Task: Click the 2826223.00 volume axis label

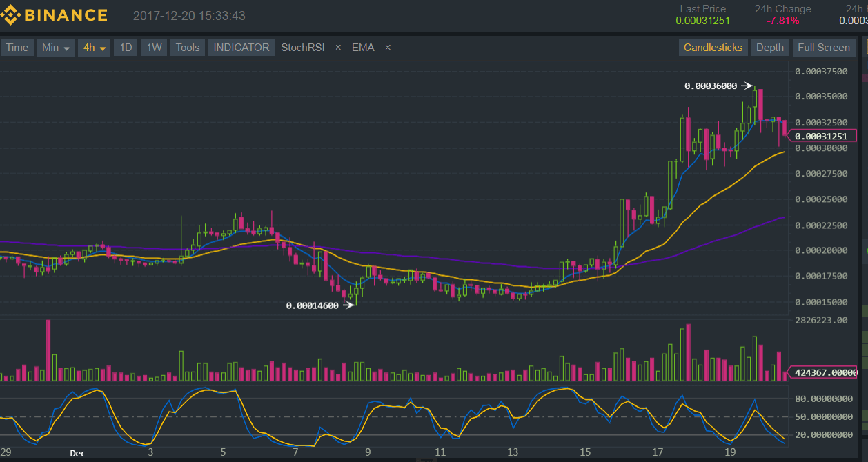Action: point(821,320)
